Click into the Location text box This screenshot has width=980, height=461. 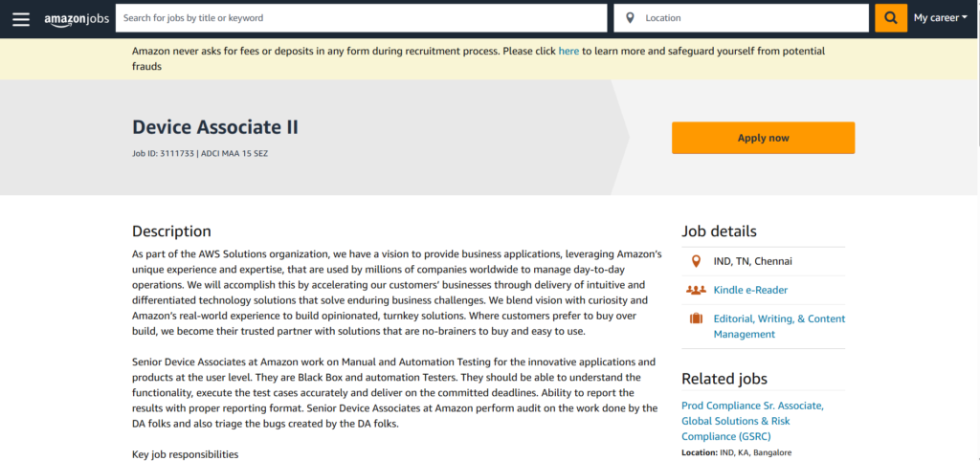[751, 18]
